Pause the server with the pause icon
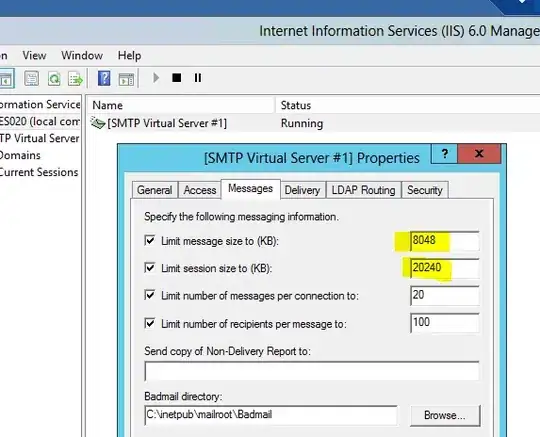The height and width of the screenshot is (437, 540). 198,78
